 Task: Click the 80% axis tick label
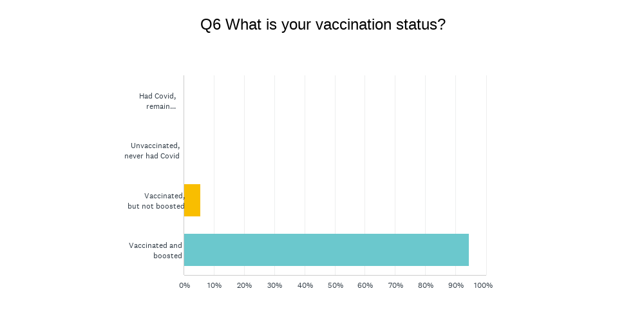(426, 285)
